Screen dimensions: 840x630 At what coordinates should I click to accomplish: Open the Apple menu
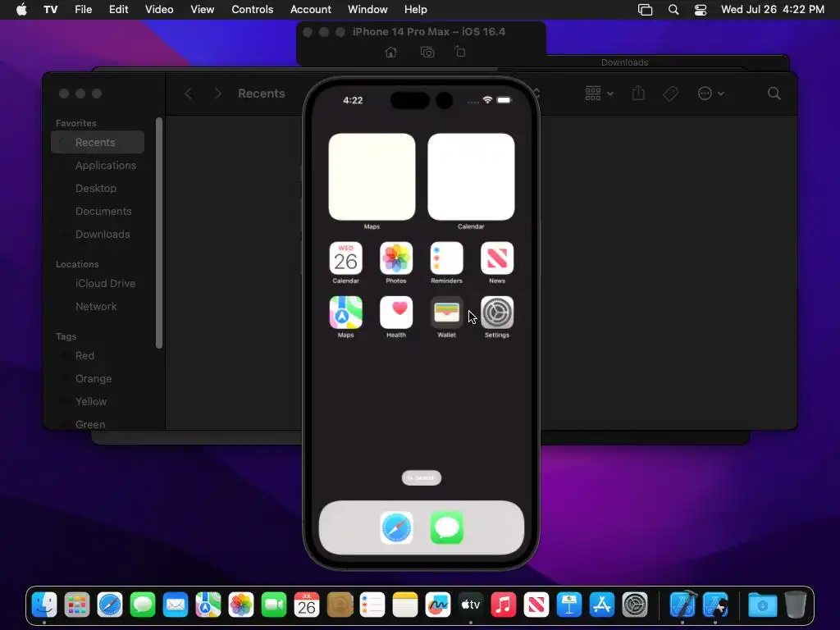(x=21, y=10)
